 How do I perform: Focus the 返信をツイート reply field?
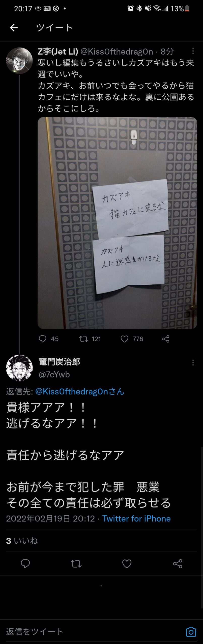(x=93, y=631)
